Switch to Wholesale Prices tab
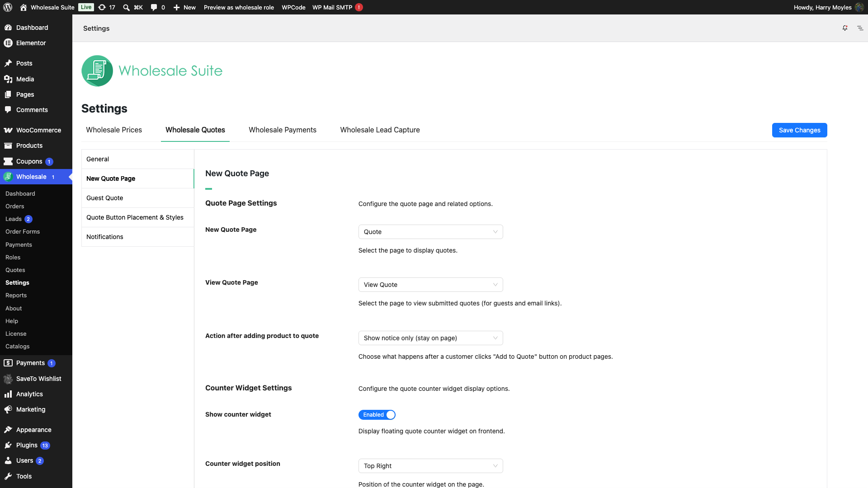 tap(114, 130)
